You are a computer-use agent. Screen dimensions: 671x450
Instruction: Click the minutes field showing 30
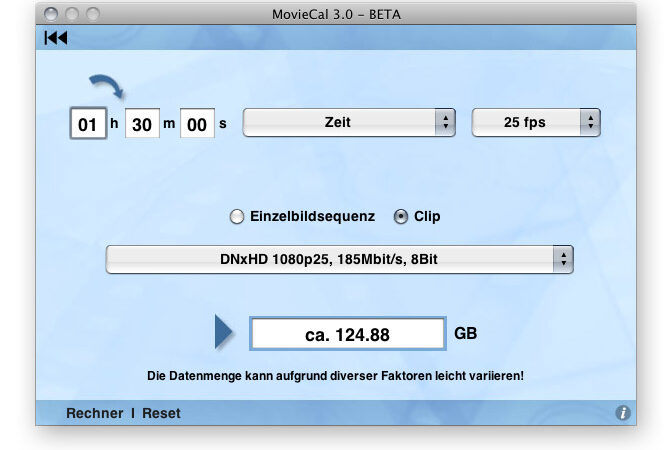(142, 125)
